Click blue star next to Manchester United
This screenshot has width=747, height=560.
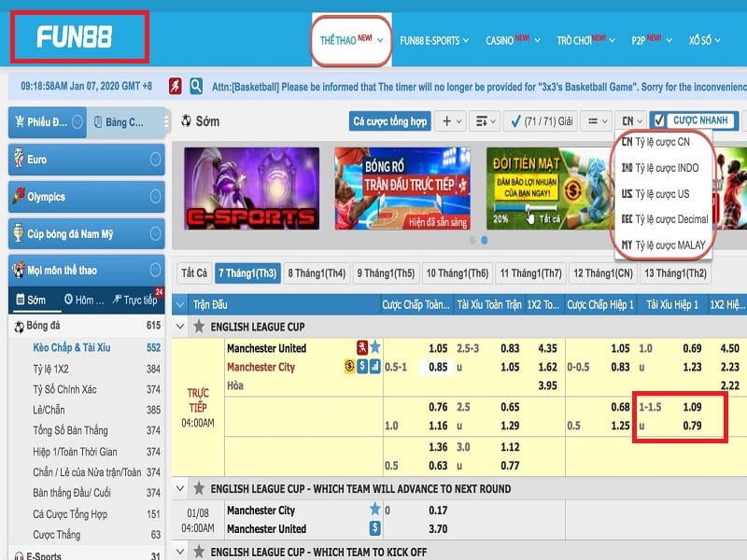pos(374,348)
